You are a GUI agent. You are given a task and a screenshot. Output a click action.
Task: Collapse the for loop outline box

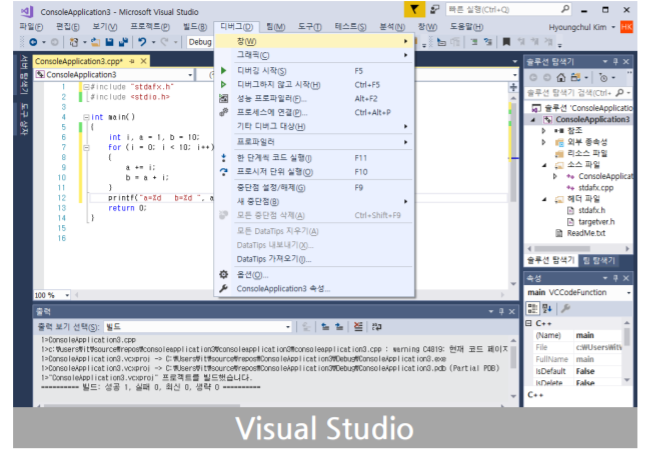tap(86, 148)
